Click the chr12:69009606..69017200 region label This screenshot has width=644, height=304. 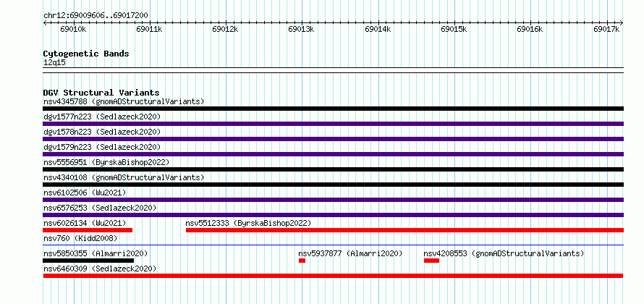click(96, 16)
